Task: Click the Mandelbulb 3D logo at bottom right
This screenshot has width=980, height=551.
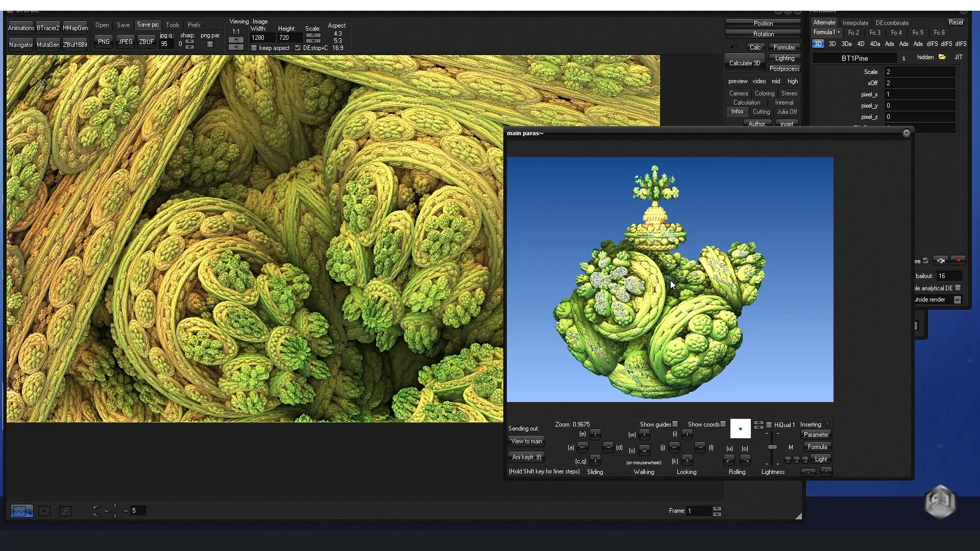Action: [941, 502]
